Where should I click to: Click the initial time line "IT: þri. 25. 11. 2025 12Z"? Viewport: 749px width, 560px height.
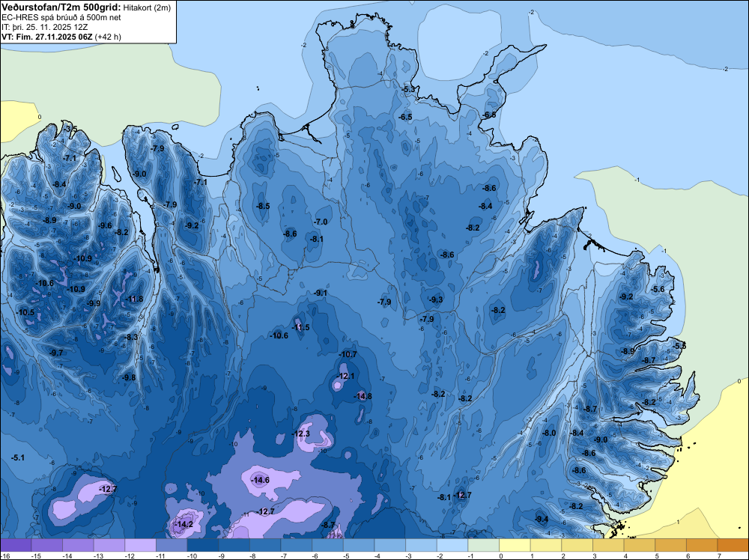pos(46,27)
